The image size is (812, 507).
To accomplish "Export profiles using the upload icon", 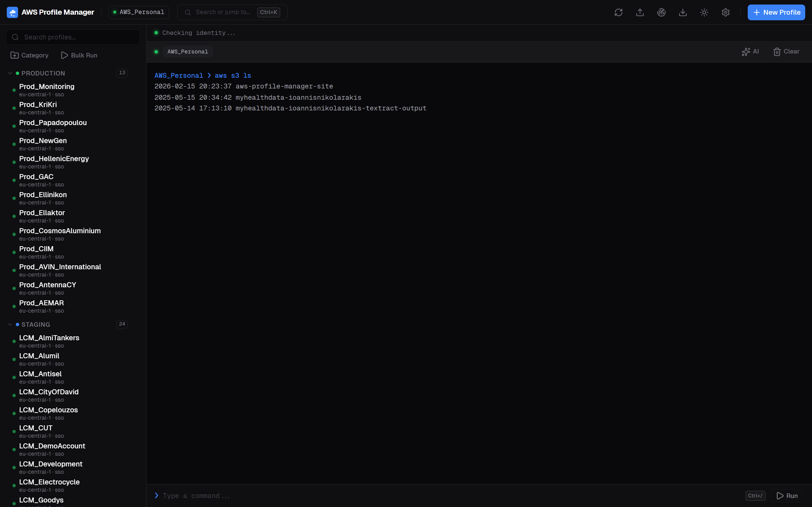I will [639, 12].
